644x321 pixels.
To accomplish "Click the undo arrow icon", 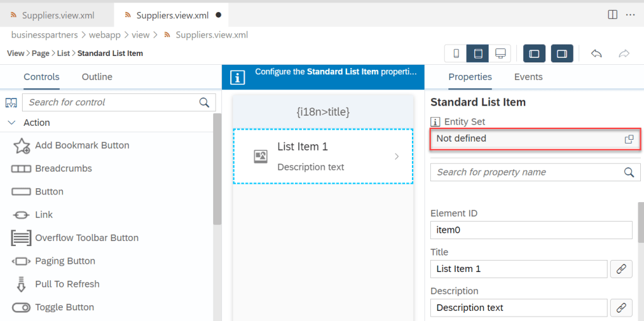I will coord(596,53).
